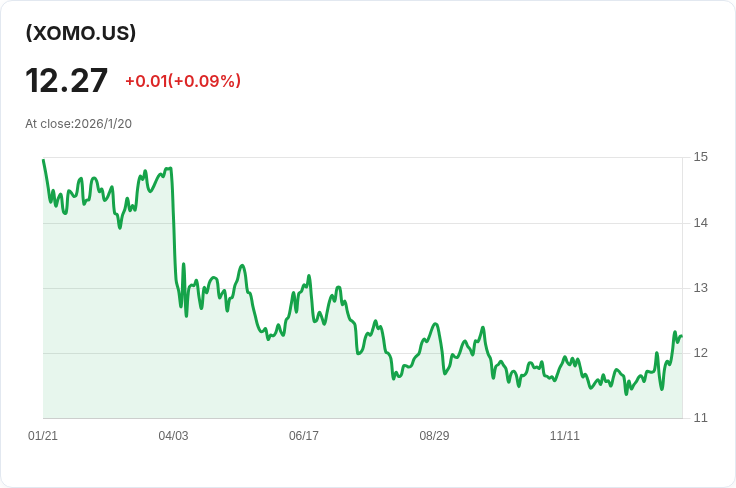Click the red +0.01(+0.09%) change value

[182, 81]
